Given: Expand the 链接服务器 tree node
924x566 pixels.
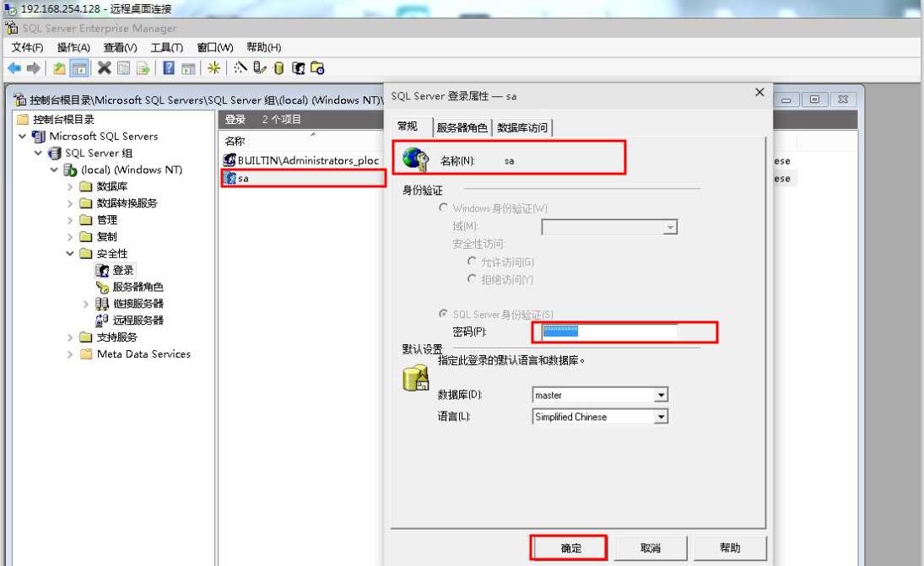Looking at the screenshot, I should [86, 304].
